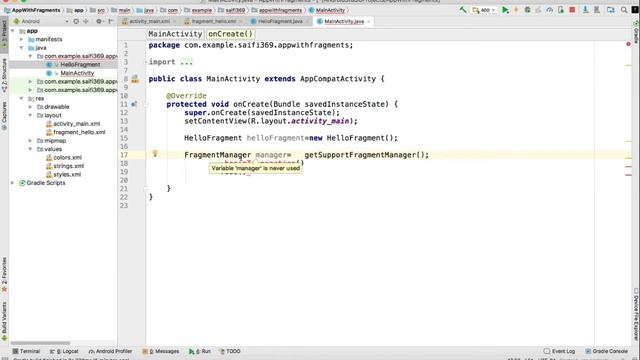Viewport: 640px width, 360px height.
Task: Toggle the Favorites side tool window
Action: point(4,275)
